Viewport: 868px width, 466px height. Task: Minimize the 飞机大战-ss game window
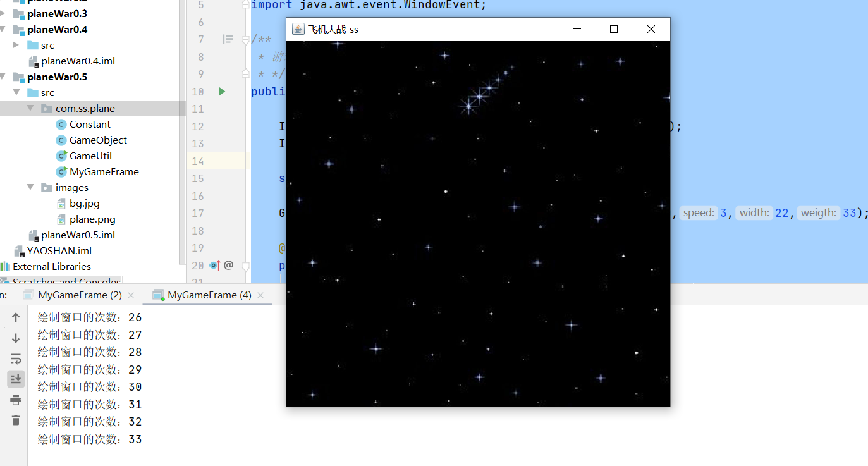click(x=576, y=29)
